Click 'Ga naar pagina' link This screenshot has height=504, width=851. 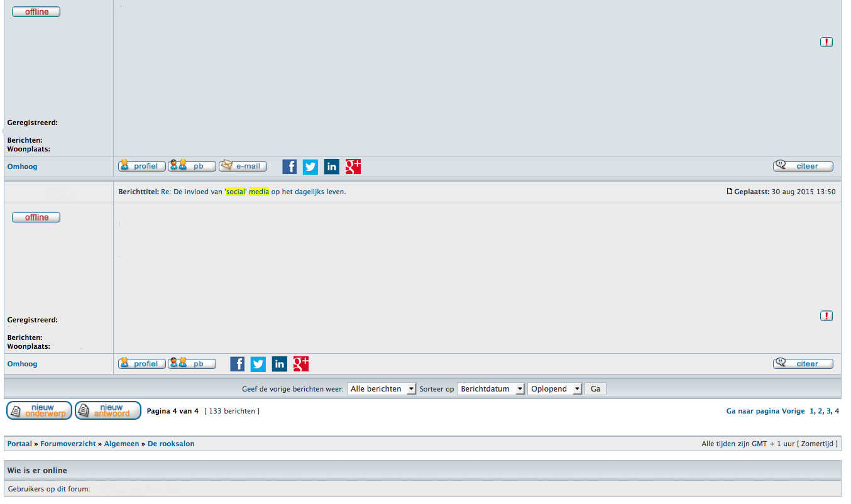click(753, 411)
